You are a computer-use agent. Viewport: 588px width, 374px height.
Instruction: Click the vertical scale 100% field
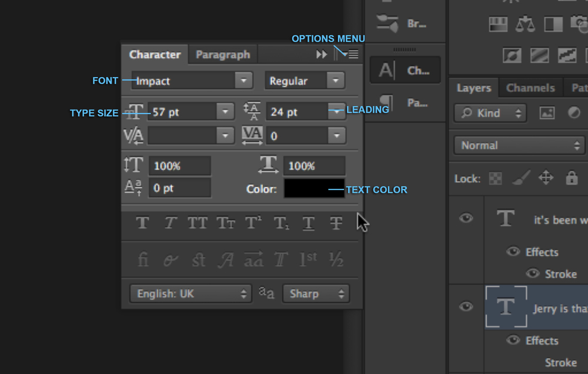click(180, 166)
